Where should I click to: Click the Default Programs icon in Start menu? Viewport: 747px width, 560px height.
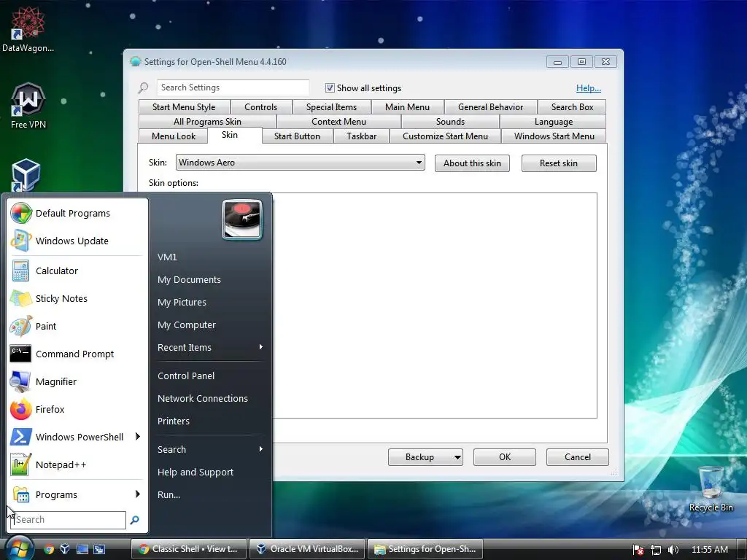pyautogui.click(x=21, y=213)
